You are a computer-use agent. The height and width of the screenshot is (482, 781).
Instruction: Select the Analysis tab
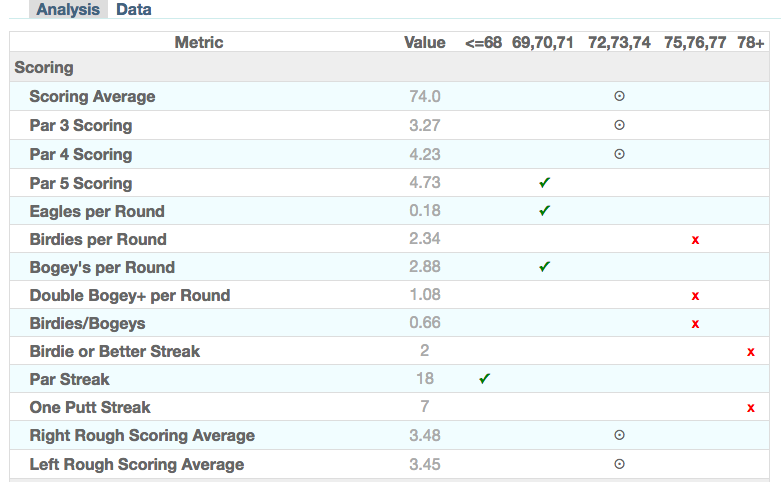69,9
